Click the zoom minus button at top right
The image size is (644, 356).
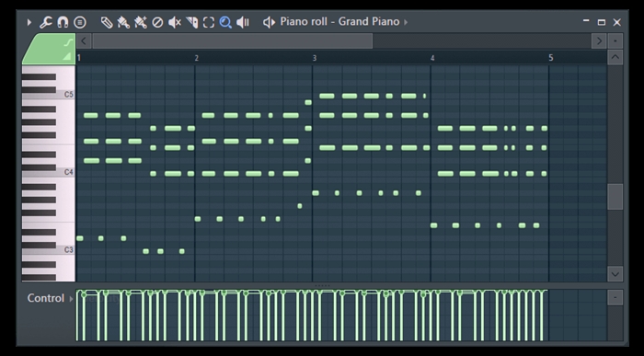tap(615, 41)
